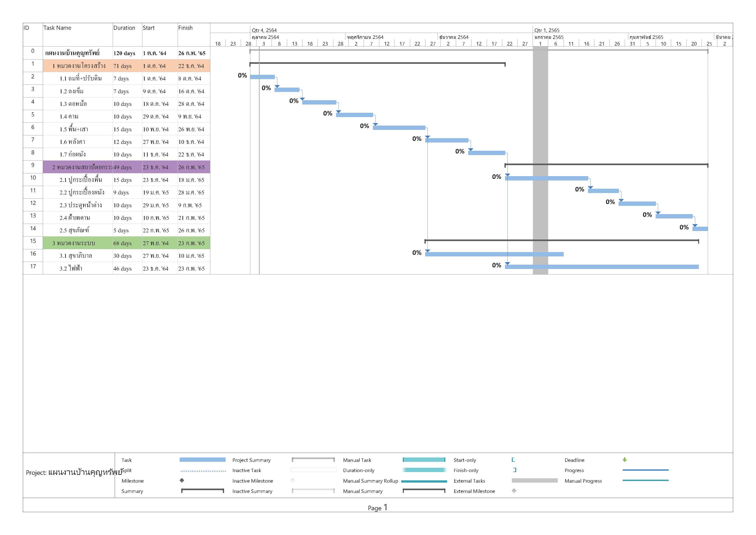The width and height of the screenshot is (756, 535).
Task: Select the Duration column header
Action: pyautogui.click(x=124, y=28)
